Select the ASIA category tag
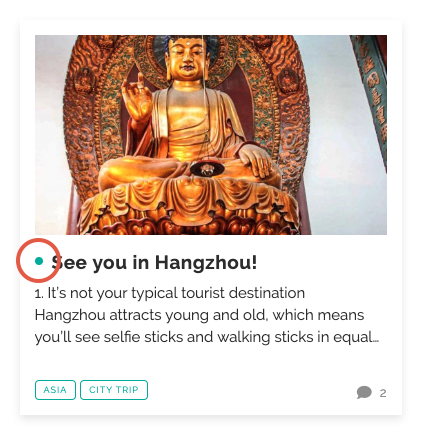Viewport: 422px width, 435px height. tap(55, 390)
